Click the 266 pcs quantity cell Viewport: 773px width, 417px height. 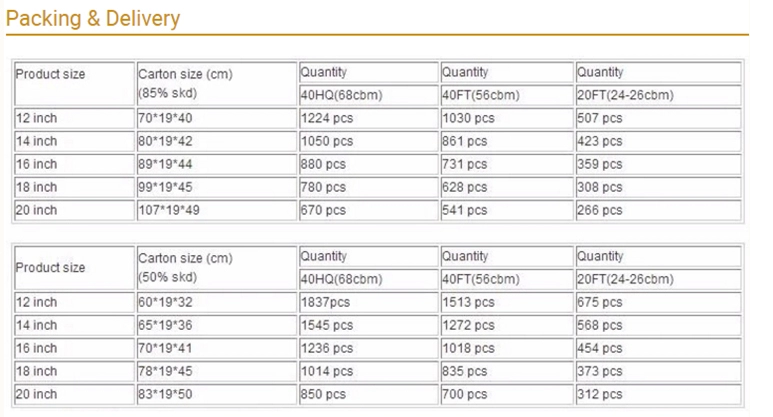(x=600, y=210)
